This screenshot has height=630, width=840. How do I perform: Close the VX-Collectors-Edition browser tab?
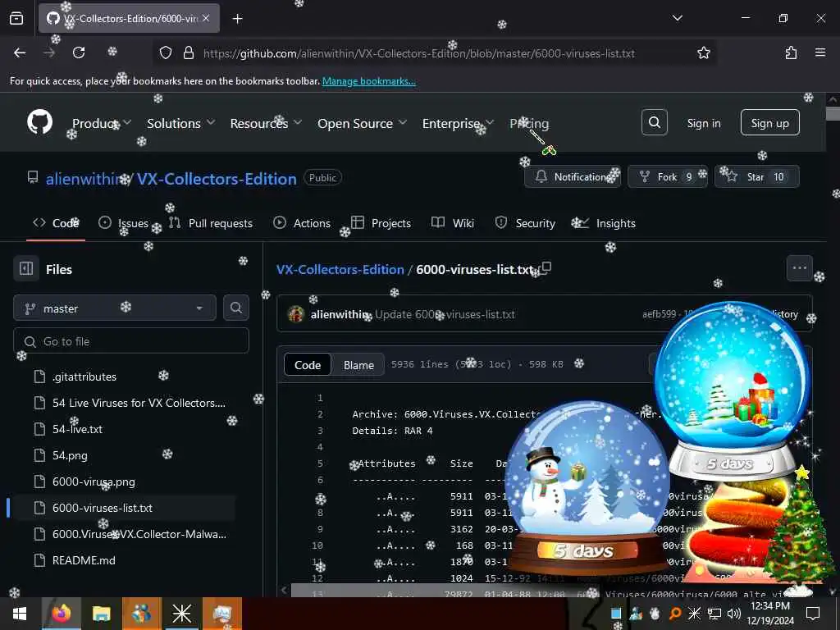pos(206,18)
